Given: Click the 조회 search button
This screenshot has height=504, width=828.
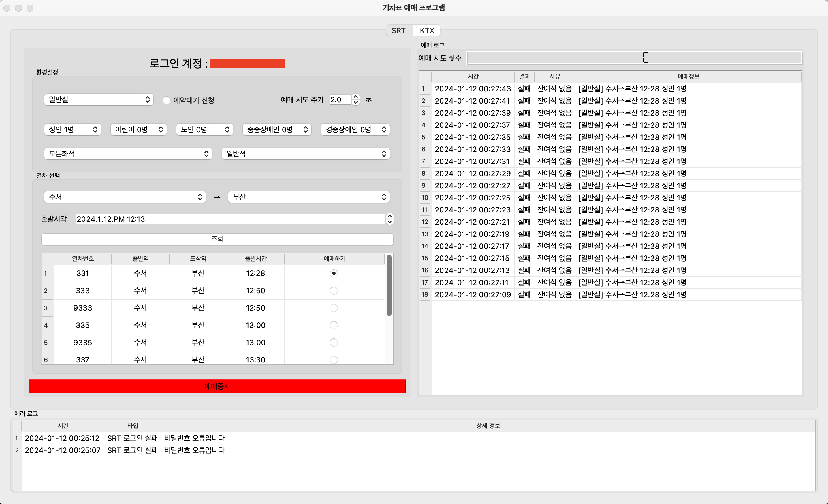Looking at the screenshot, I should [x=217, y=239].
